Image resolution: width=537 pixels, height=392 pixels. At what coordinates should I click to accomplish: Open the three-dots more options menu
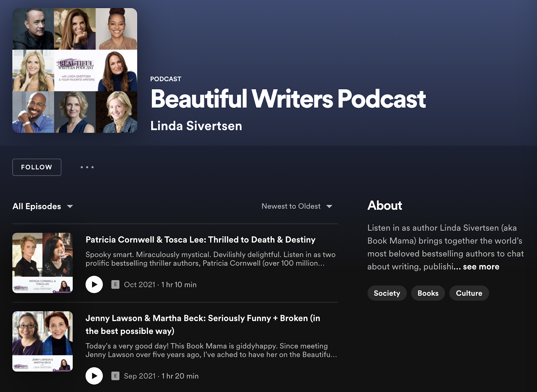pyautogui.click(x=87, y=167)
